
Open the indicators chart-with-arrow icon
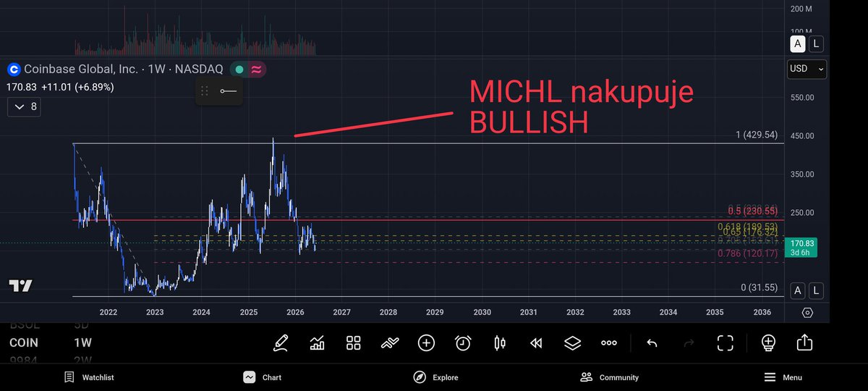pos(317,342)
